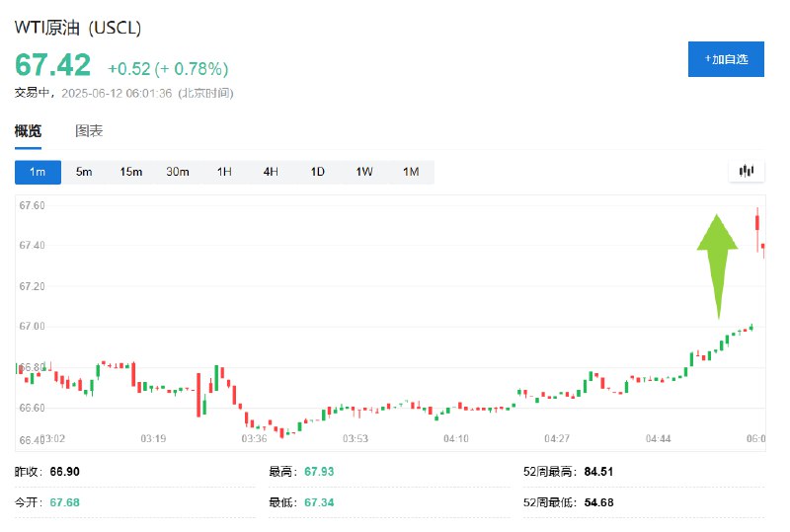Click the 最高 value 67.93

(319, 472)
